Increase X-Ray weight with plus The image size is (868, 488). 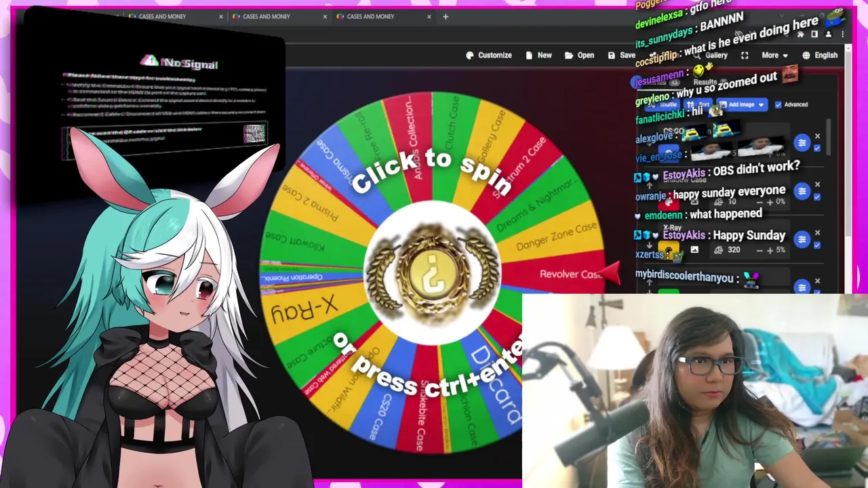point(770,250)
